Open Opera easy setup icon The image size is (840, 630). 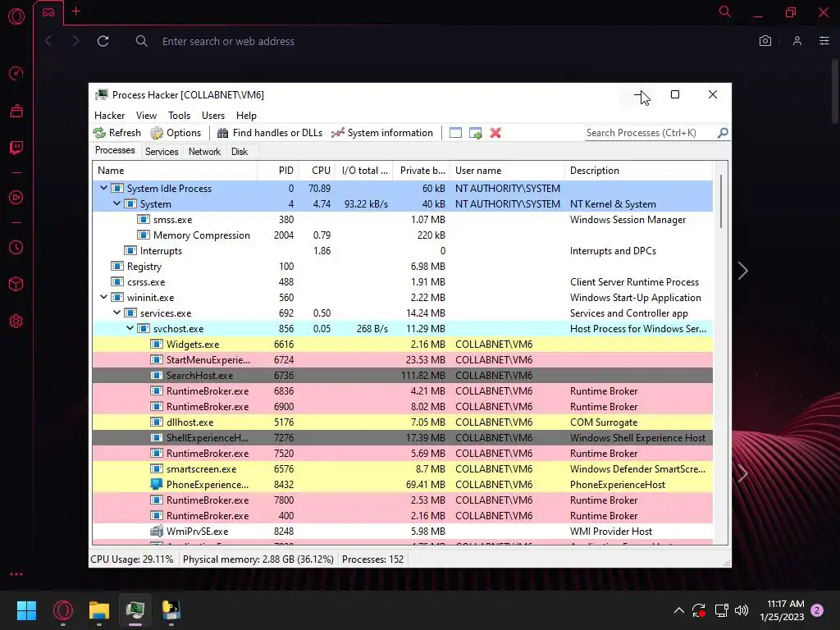click(x=824, y=41)
